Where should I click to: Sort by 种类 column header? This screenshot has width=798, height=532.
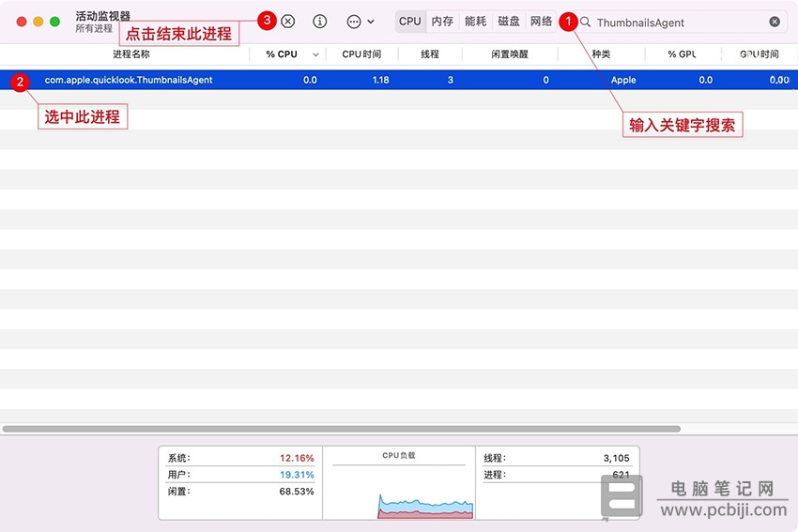(x=601, y=53)
